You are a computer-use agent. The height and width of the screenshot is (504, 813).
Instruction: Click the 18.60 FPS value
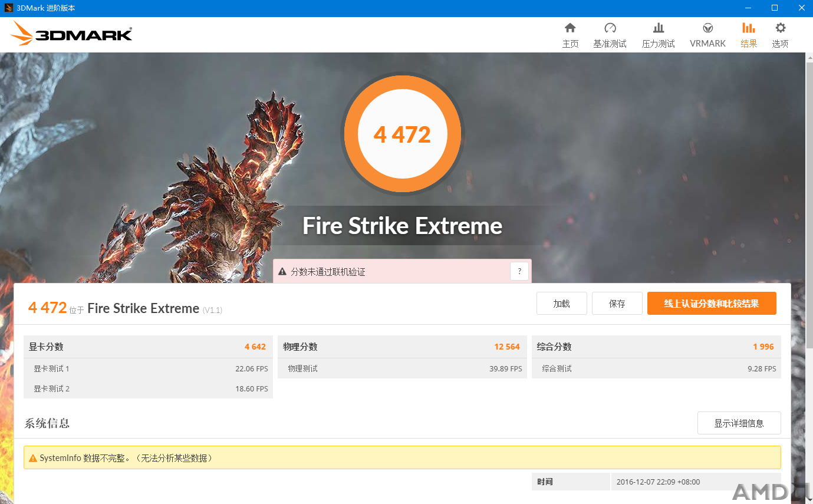point(252,388)
